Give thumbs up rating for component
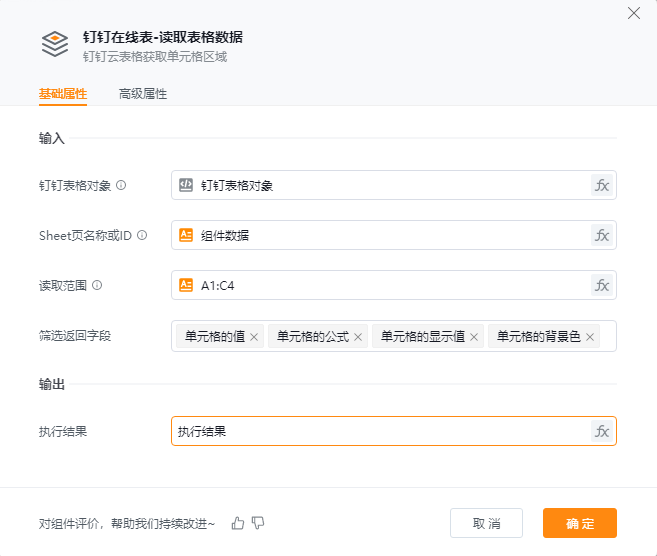This screenshot has height=556, width=657. (238, 523)
